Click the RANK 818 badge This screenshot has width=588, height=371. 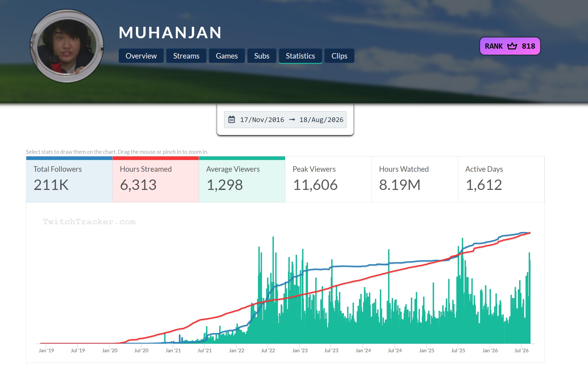click(510, 46)
